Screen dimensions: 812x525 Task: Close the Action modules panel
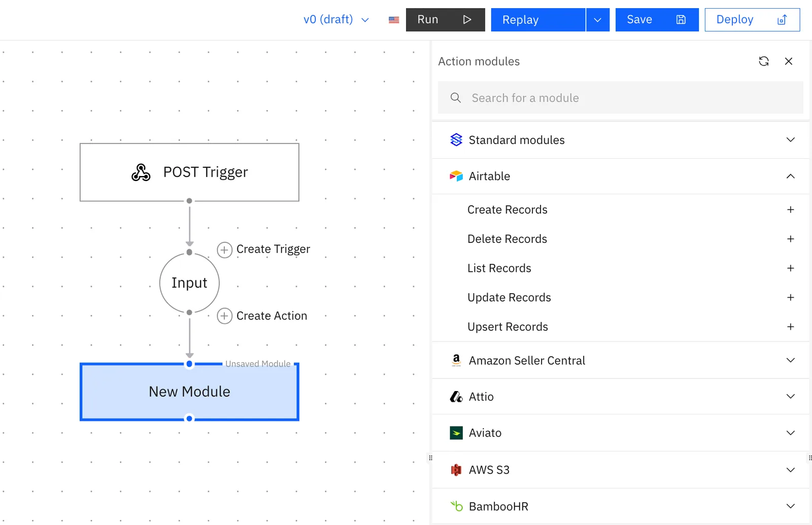click(789, 61)
